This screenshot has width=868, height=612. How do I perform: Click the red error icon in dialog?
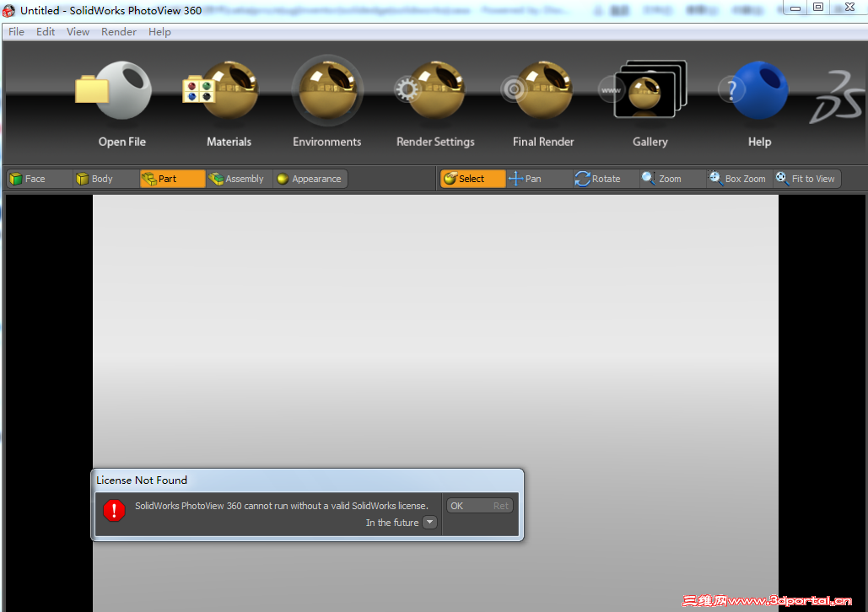(x=114, y=510)
